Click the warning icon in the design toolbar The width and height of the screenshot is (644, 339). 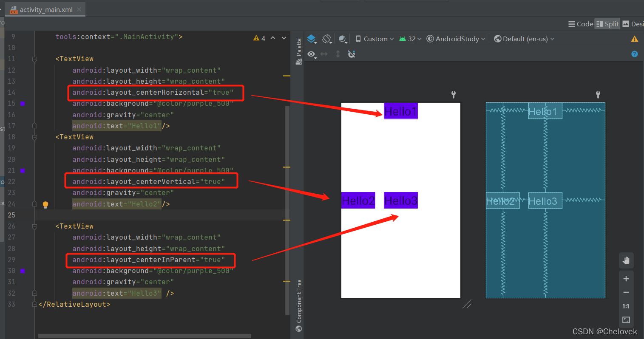(635, 39)
